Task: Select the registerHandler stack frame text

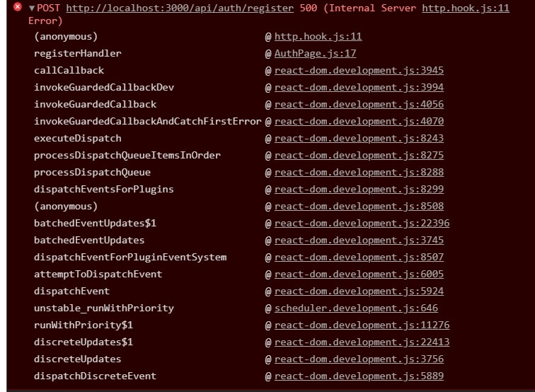Action: click(x=77, y=53)
